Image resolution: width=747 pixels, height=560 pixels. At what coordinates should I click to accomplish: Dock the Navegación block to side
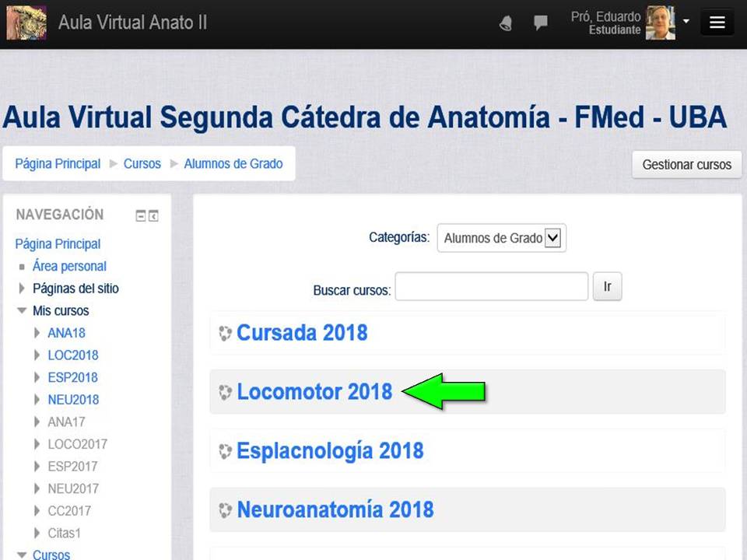pos(153,216)
